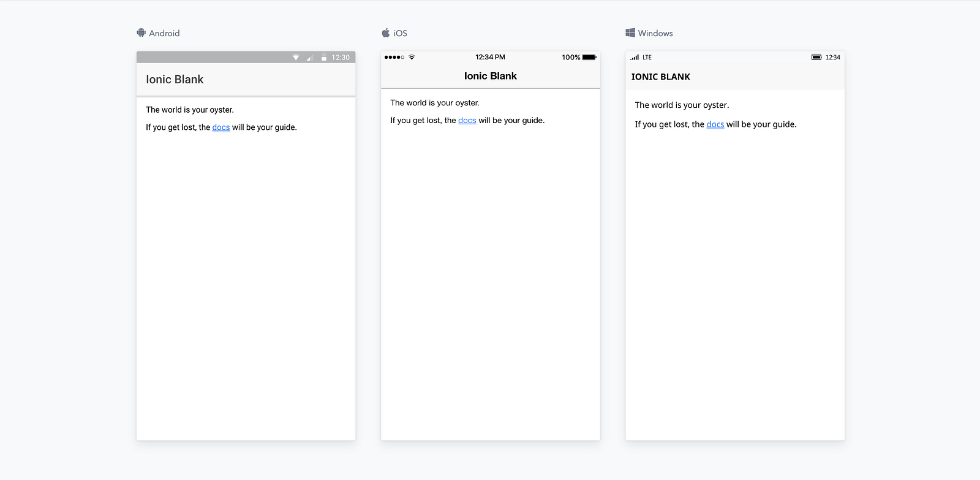980x480 pixels.
Task: Click the iOS signal strength dots
Action: (x=394, y=58)
